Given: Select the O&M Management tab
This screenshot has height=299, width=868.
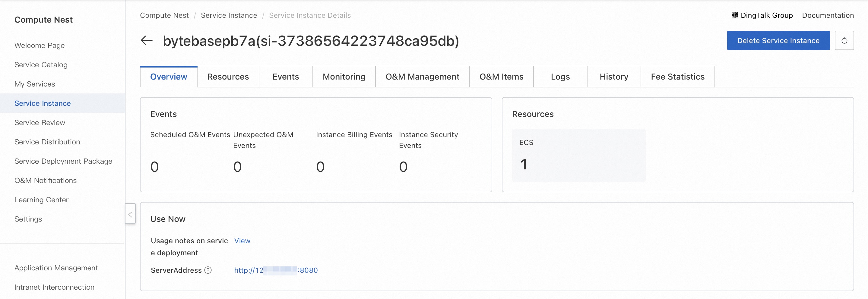Looking at the screenshot, I should click(422, 77).
